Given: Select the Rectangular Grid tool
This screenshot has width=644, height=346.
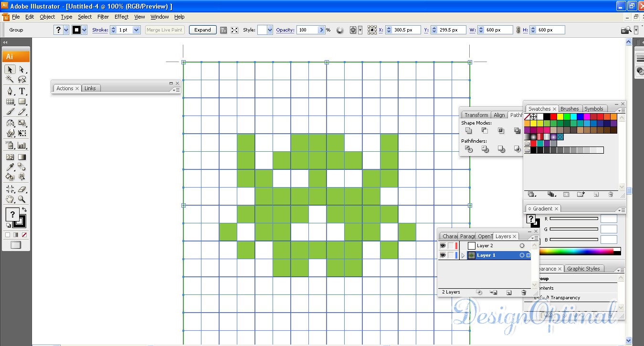Looking at the screenshot, I should click(x=10, y=101).
